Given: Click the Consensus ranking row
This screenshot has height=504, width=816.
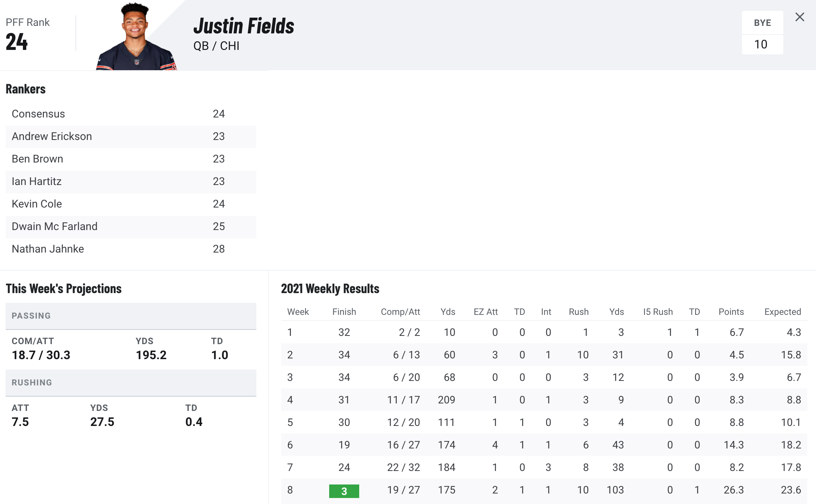Looking at the screenshot, I should coord(131,114).
